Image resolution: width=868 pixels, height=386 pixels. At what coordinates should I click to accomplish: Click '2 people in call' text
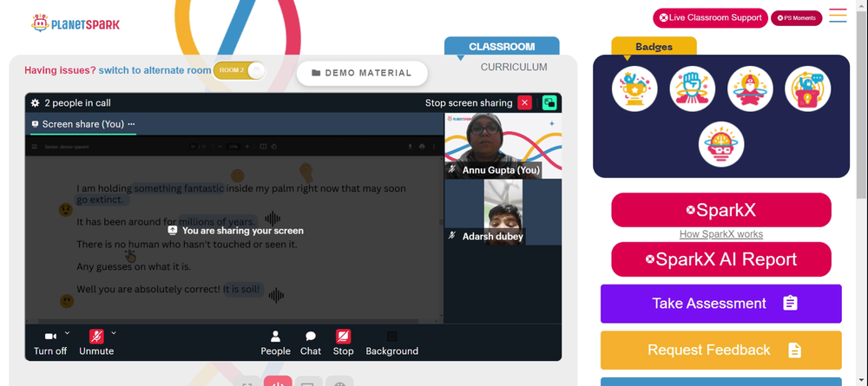(x=77, y=103)
